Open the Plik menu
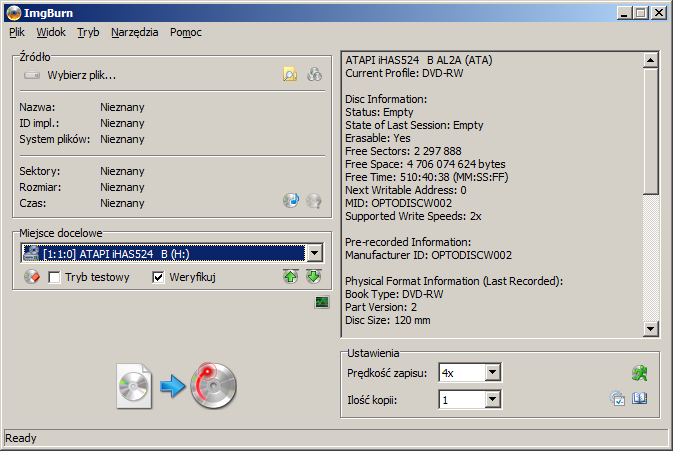 17,32
